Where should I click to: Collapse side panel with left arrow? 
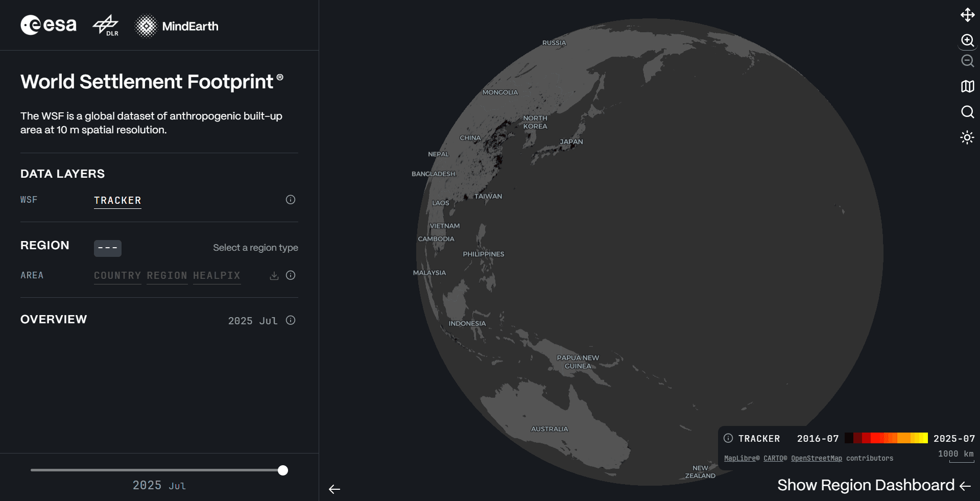pos(334,489)
